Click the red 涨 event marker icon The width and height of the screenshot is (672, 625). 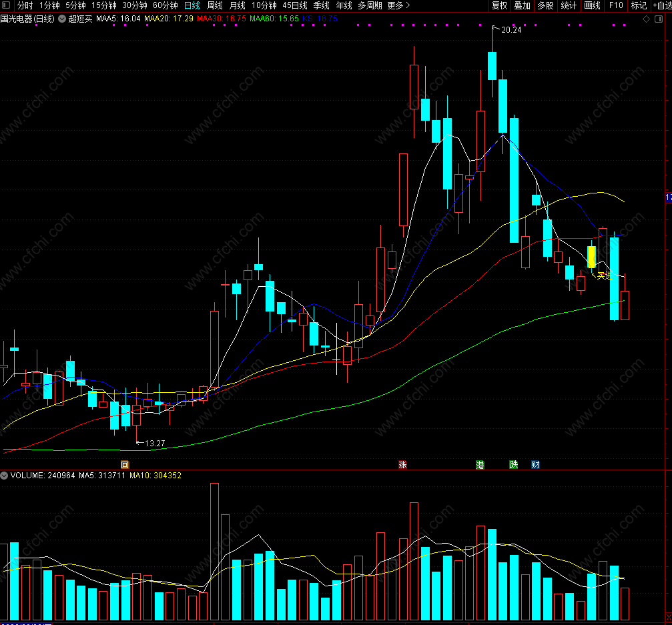402,465
